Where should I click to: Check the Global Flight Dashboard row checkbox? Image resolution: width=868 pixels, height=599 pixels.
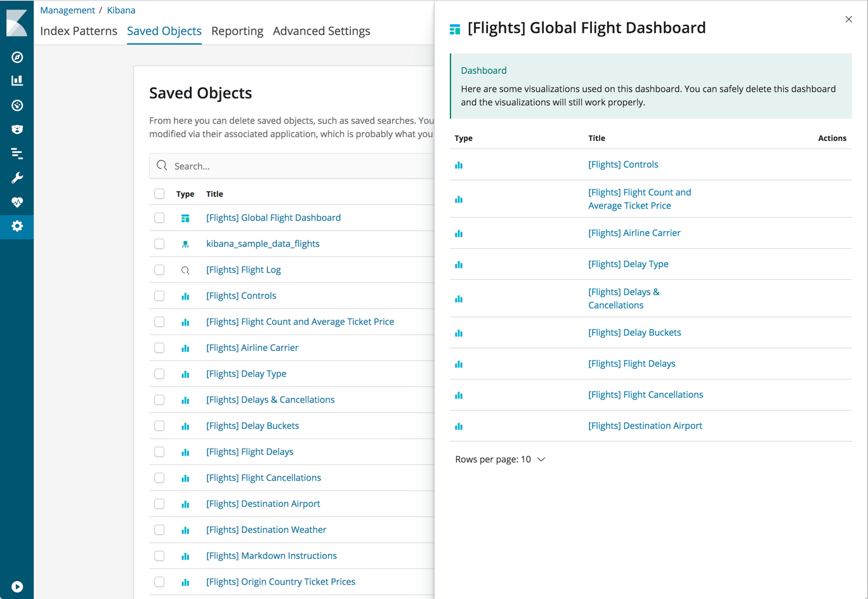(x=159, y=218)
